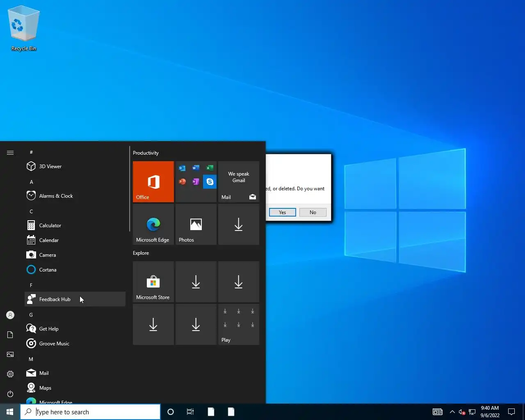Launch Maps app
The width and height of the screenshot is (525, 420).
pos(75,388)
